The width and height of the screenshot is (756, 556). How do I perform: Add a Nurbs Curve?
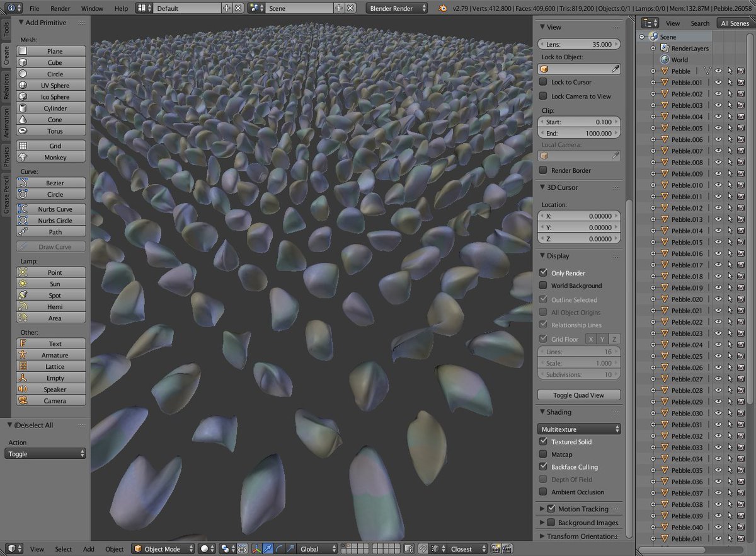(51, 209)
